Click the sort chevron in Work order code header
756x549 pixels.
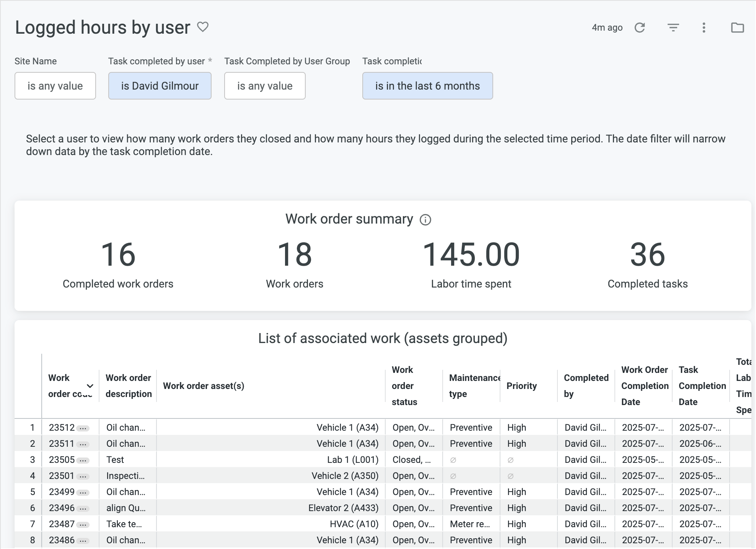[90, 386]
